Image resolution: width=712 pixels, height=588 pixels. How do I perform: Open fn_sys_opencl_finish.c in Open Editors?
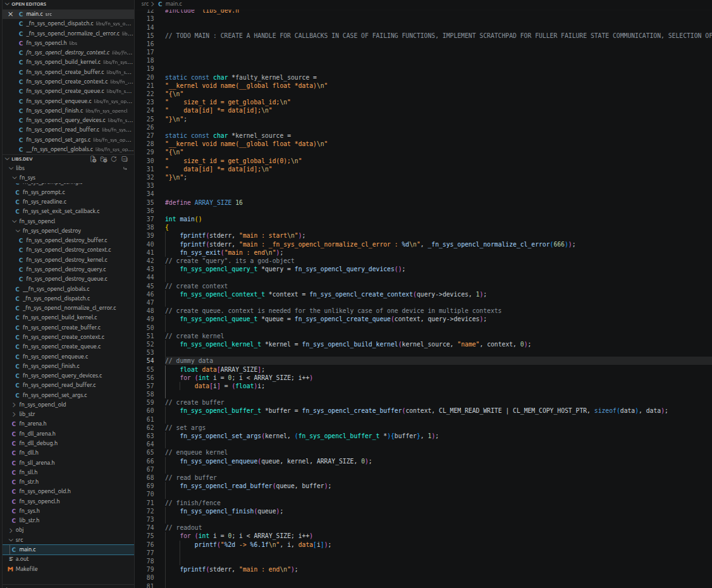(x=68, y=111)
